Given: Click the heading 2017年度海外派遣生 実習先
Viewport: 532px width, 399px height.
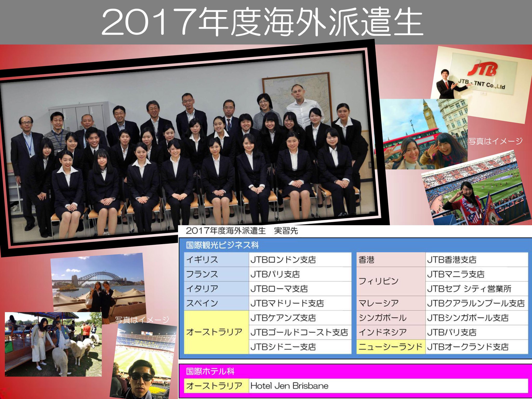Looking at the screenshot, I should tap(242, 231).
